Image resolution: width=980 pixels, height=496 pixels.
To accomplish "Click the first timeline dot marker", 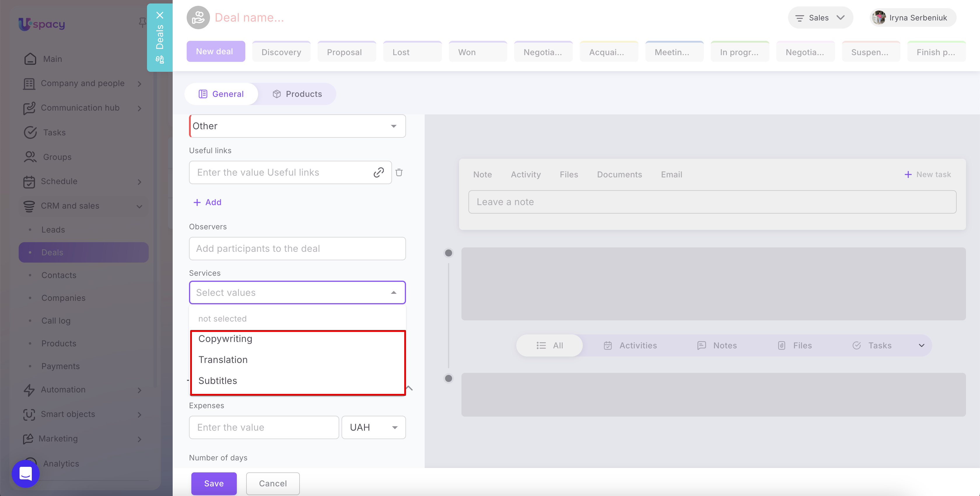I will coord(449,253).
